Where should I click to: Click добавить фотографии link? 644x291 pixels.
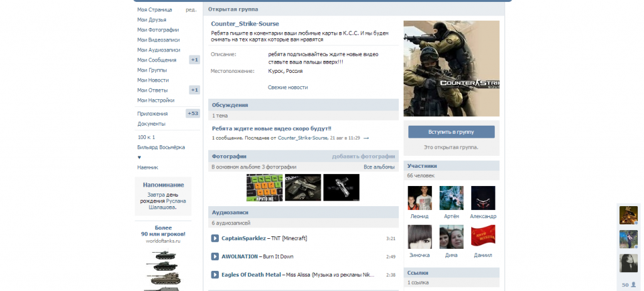363,156
